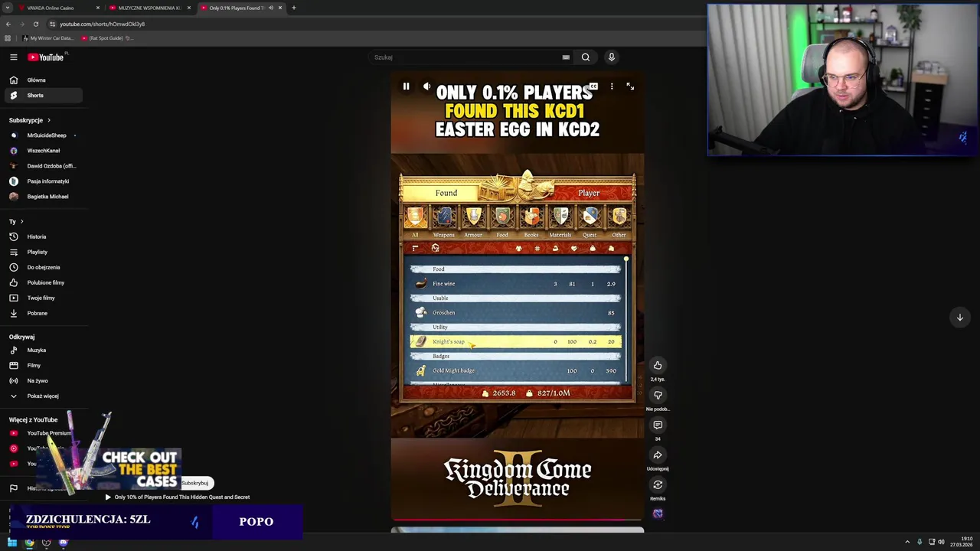This screenshot has width=980, height=551.
Task: Open Twoje filmy in the sidebar
Action: pos(43,298)
